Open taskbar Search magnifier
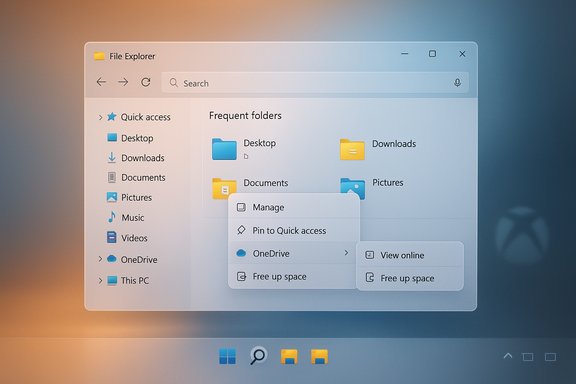The image size is (576, 384). coord(258,355)
